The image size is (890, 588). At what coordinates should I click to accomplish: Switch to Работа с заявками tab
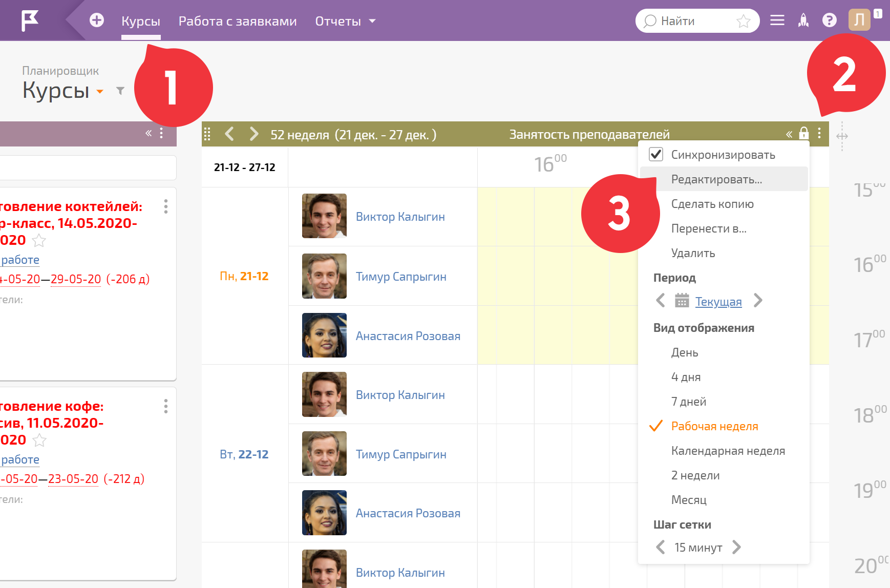[238, 21]
